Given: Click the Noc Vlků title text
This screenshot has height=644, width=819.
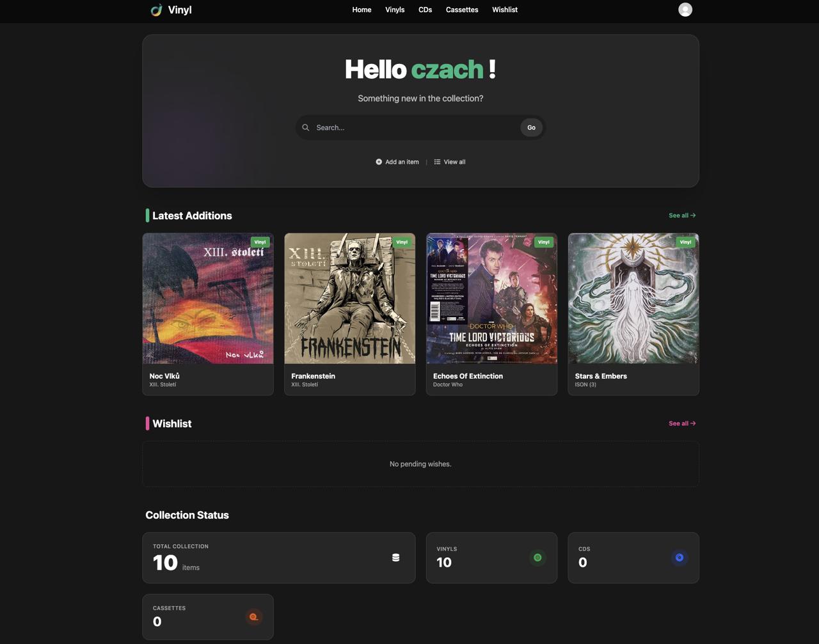Looking at the screenshot, I should coord(164,376).
